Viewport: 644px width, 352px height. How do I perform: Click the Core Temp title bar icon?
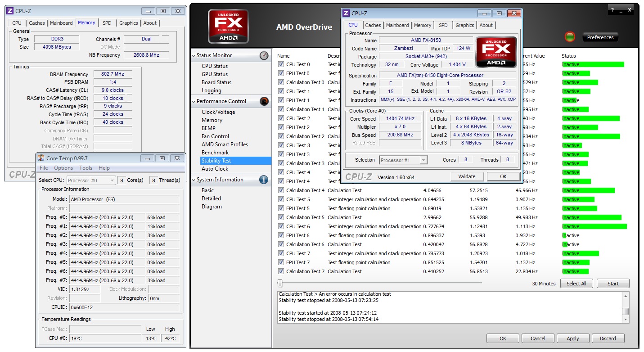41,158
